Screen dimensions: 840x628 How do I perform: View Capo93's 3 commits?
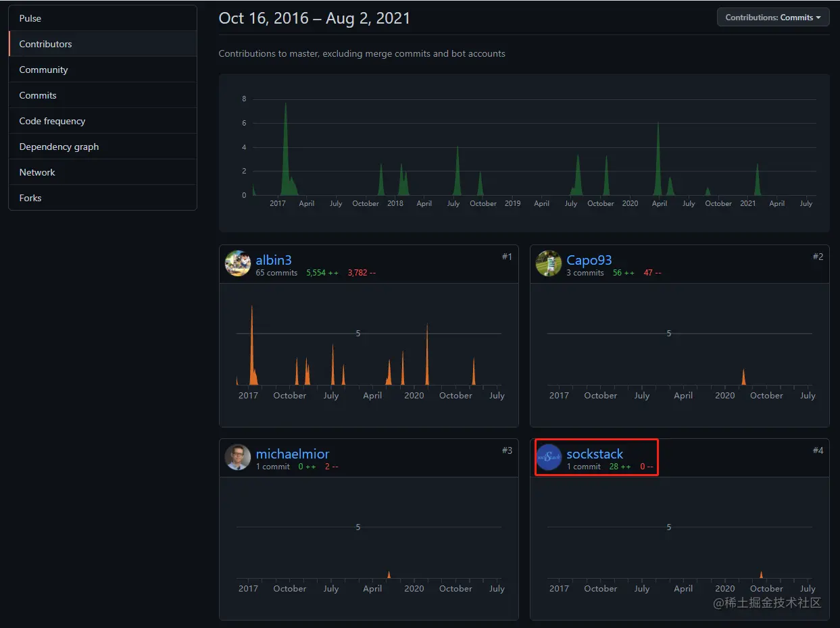pyautogui.click(x=585, y=273)
